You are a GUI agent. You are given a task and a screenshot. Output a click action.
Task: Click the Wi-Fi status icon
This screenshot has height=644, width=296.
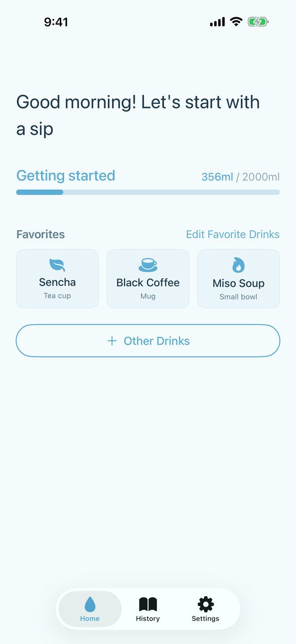tap(235, 21)
